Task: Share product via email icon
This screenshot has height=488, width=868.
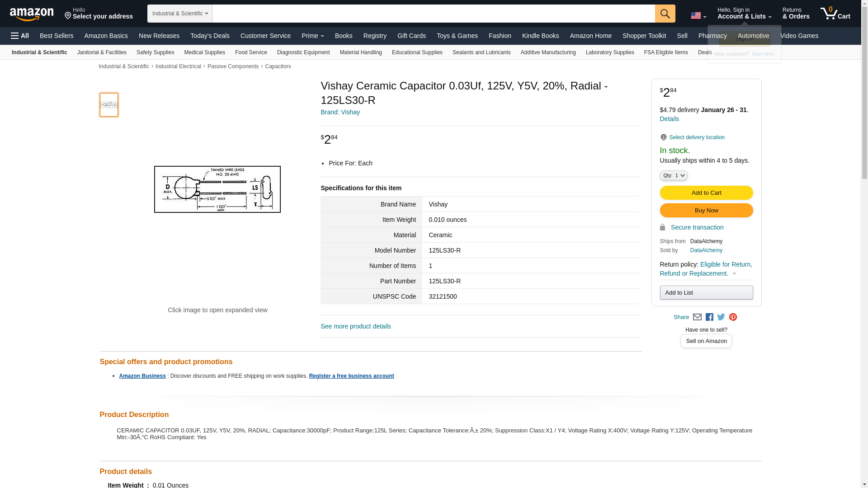Action: point(697,317)
